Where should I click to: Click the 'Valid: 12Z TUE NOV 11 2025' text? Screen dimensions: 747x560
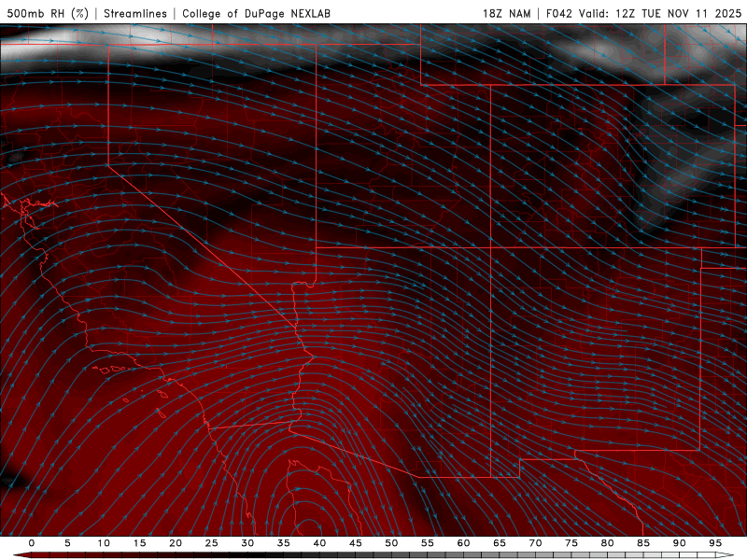(x=660, y=13)
